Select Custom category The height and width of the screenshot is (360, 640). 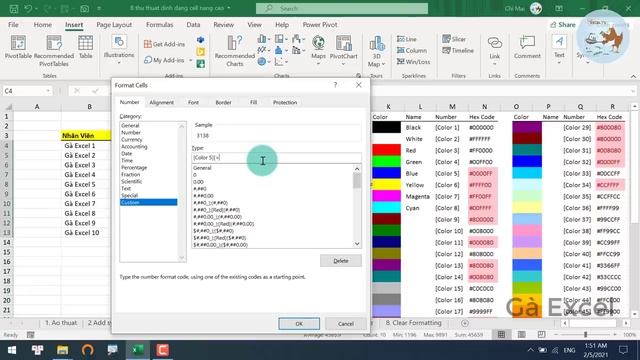click(149, 202)
